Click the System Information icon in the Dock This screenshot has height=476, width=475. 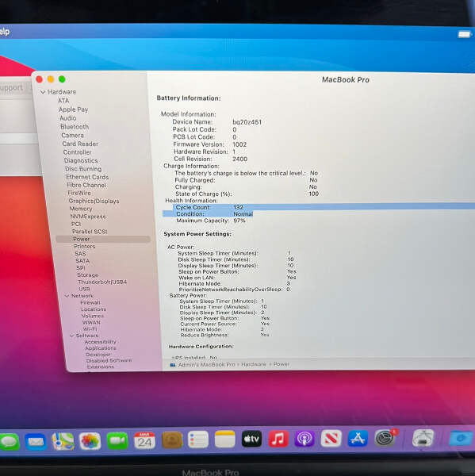[x=423, y=438]
